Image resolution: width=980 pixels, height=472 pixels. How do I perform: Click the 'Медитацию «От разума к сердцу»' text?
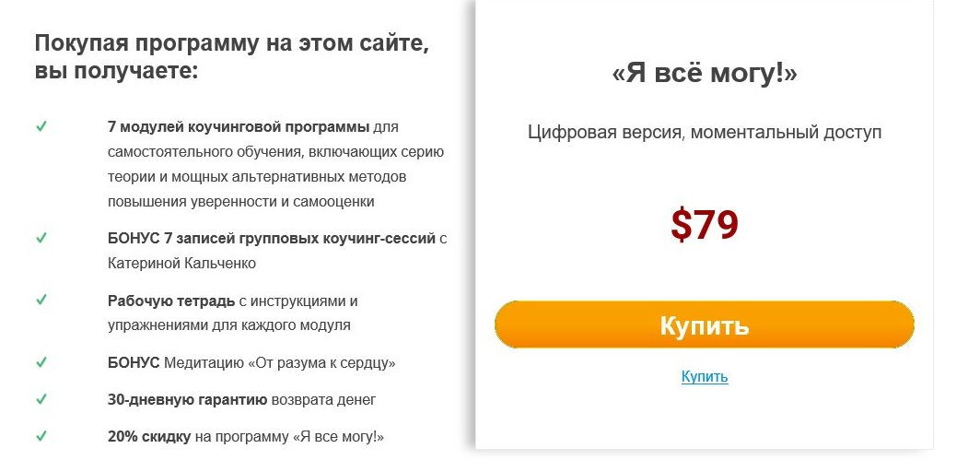pyautogui.click(x=279, y=363)
